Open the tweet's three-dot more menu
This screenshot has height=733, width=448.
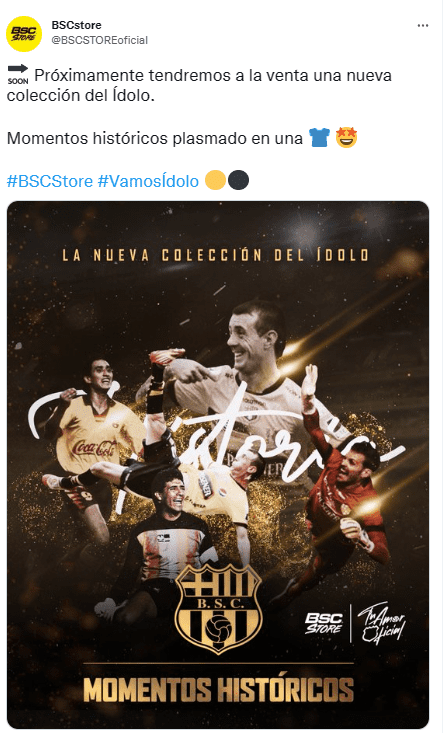423,25
